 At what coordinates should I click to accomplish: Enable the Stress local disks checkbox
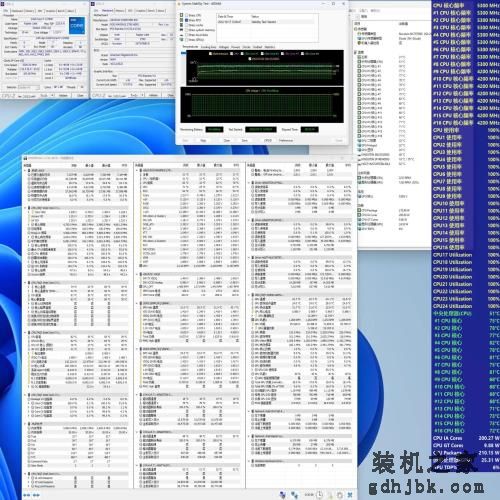187,35
